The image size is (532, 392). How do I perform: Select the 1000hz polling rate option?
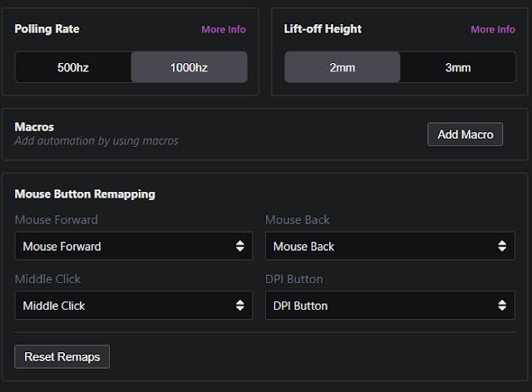pos(189,67)
